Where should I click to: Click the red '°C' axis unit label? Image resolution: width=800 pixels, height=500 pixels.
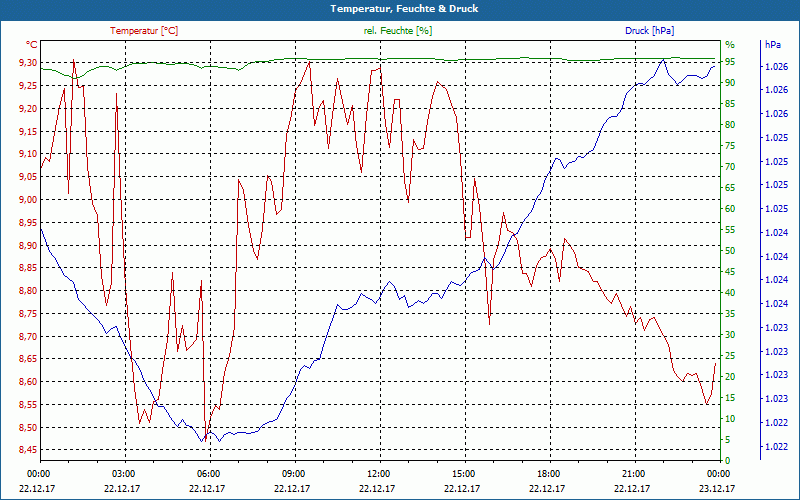pyautogui.click(x=32, y=45)
